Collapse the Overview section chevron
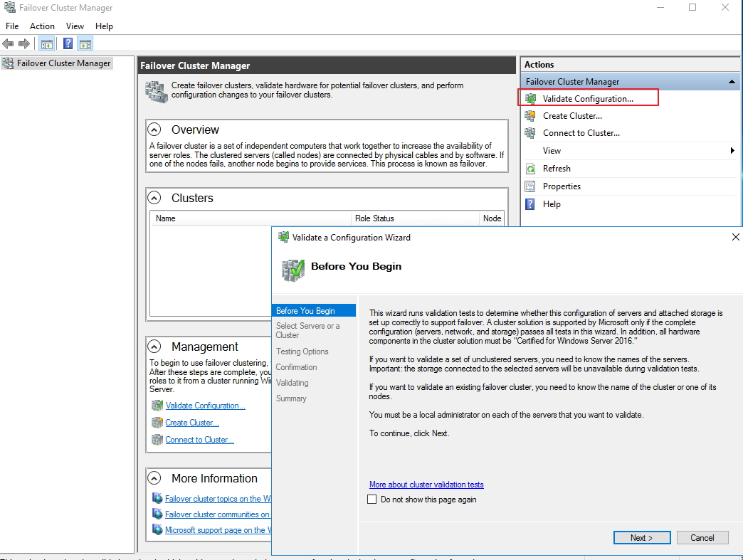The width and height of the screenshot is (743, 560). pyautogui.click(x=154, y=130)
